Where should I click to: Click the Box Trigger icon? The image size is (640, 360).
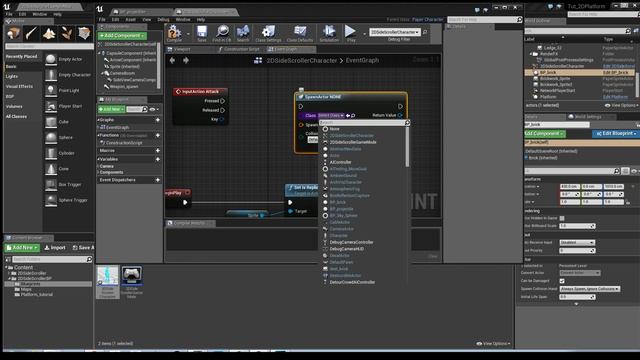click(x=51, y=184)
